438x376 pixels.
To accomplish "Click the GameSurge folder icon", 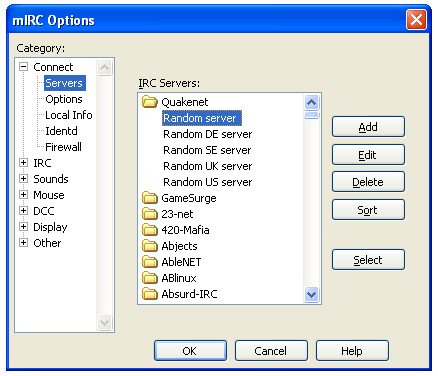I will (x=149, y=198).
